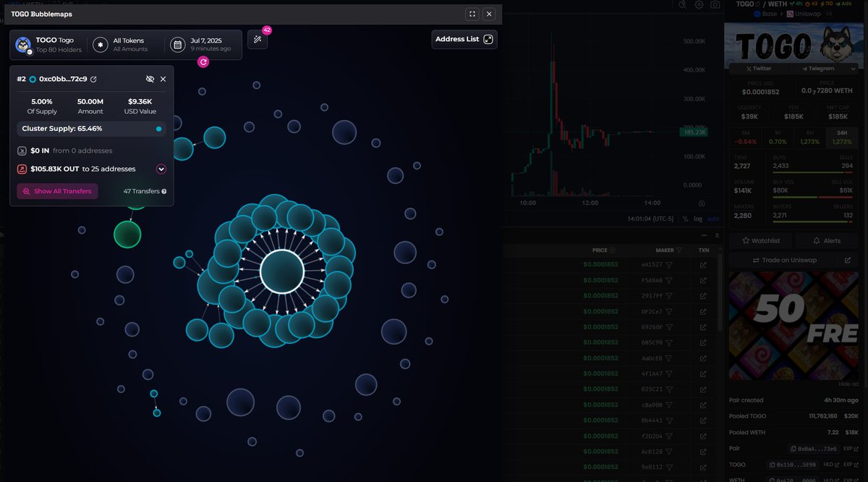Click Hide ad link

coord(848,384)
